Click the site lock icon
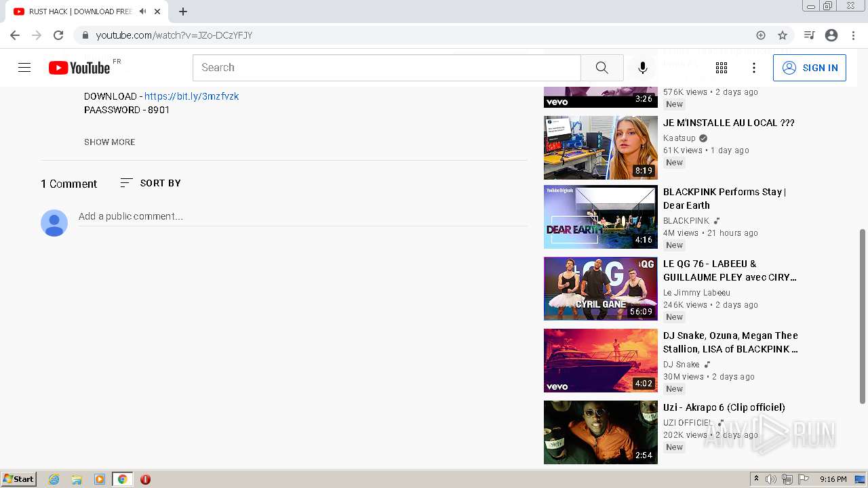The height and width of the screenshot is (488, 868). click(x=85, y=35)
